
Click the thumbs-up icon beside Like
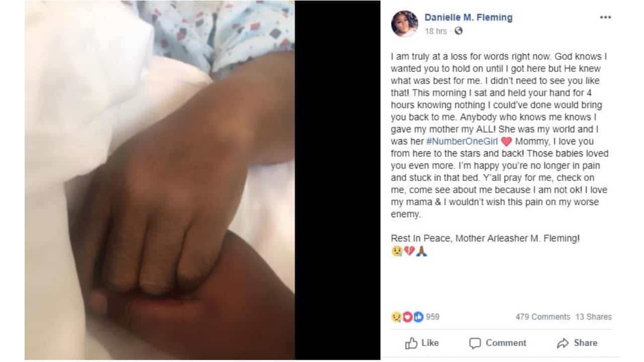pyautogui.click(x=411, y=343)
